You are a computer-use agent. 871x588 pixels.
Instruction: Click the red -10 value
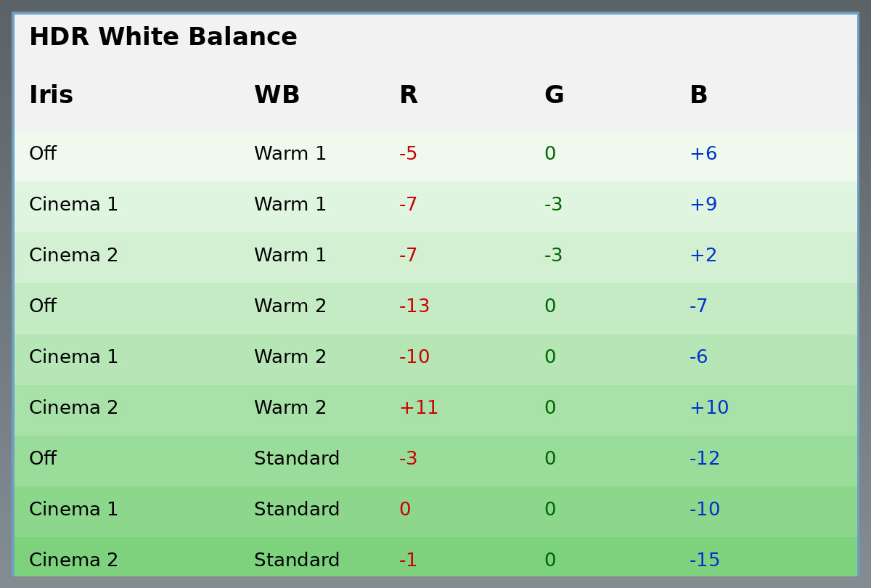click(x=414, y=358)
